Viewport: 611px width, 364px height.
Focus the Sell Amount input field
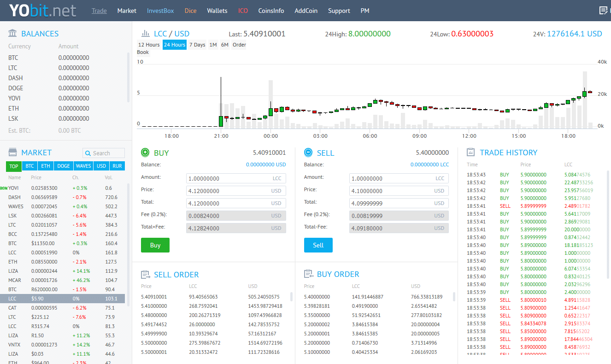399,178
